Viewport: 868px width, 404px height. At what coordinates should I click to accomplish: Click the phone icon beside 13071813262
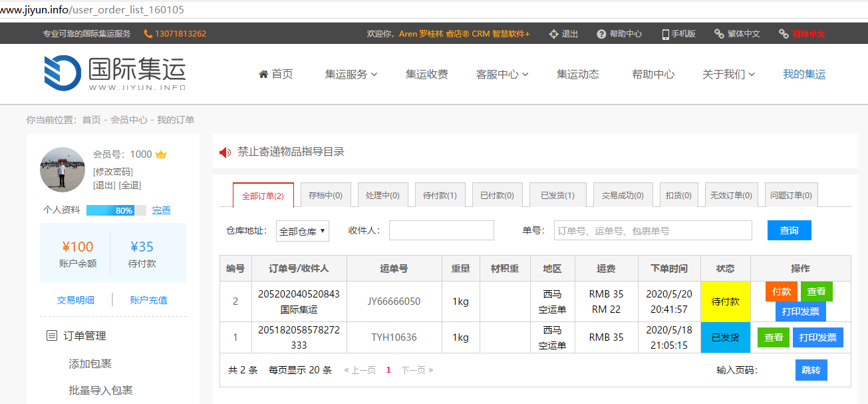[148, 34]
